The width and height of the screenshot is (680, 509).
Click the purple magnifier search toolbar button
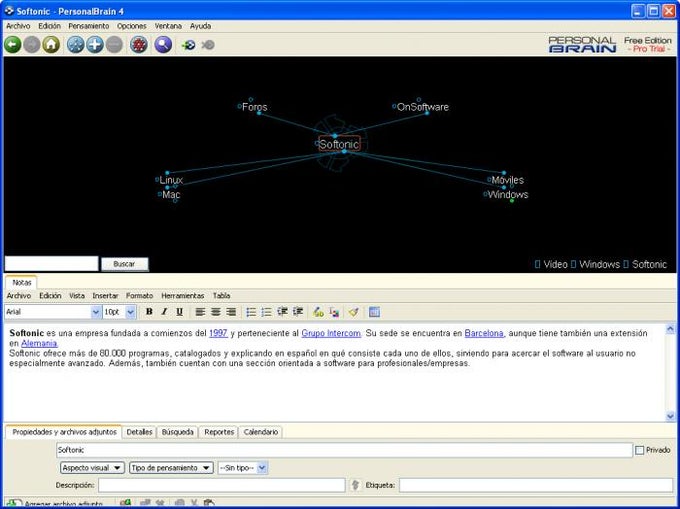(x=163, y=45)
